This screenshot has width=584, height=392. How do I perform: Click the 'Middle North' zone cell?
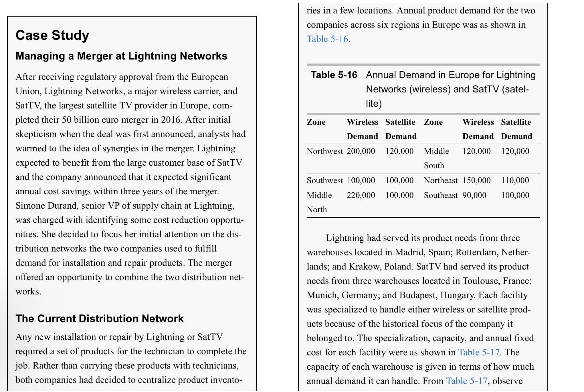[319, 202]
